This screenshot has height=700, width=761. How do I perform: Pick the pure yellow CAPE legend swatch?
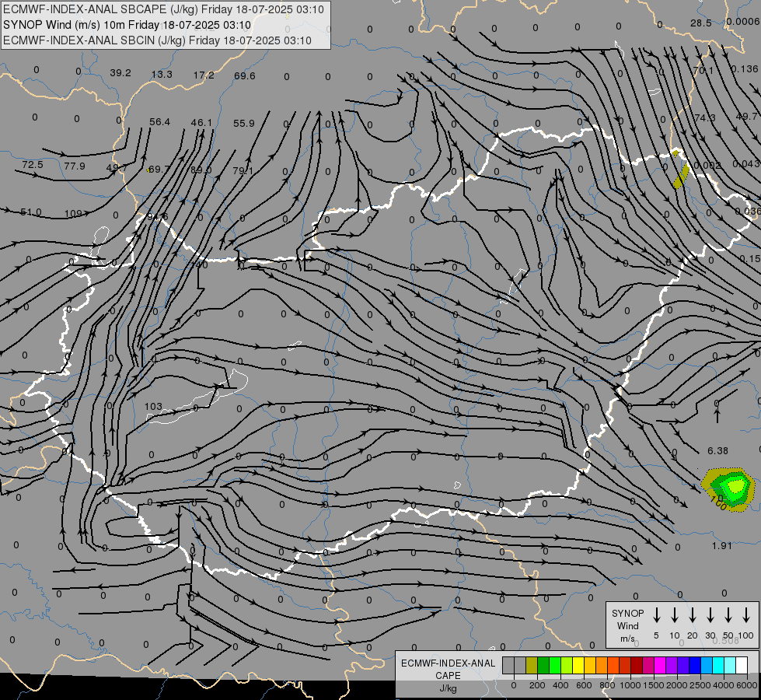tap(578, 665)
